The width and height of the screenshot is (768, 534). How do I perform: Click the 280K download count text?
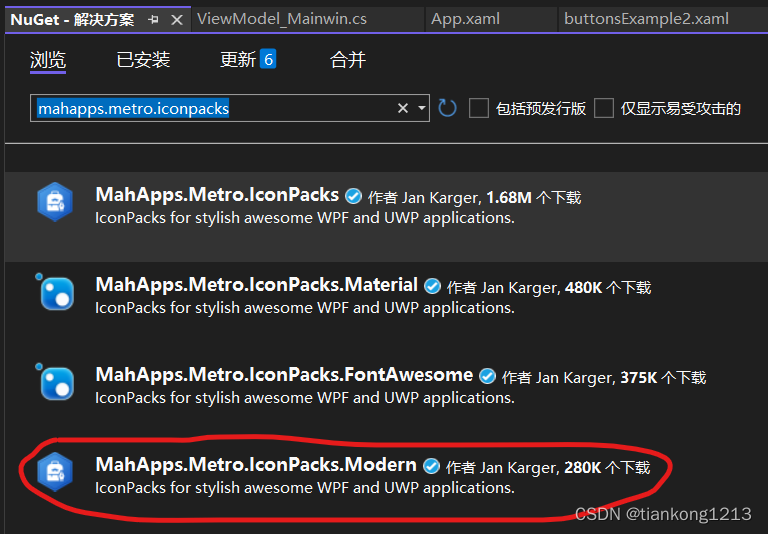[x=582, y=468]
